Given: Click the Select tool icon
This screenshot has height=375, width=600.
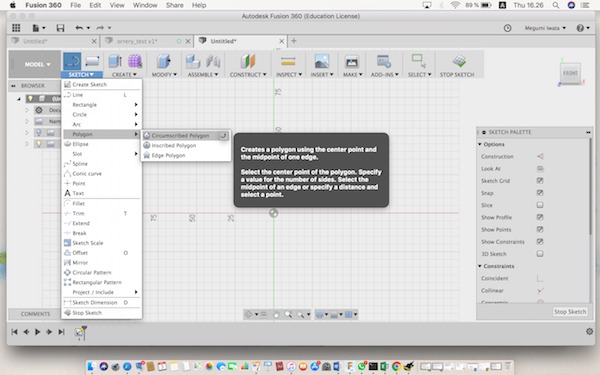Looking at the screenshot, I should (419, 61).
